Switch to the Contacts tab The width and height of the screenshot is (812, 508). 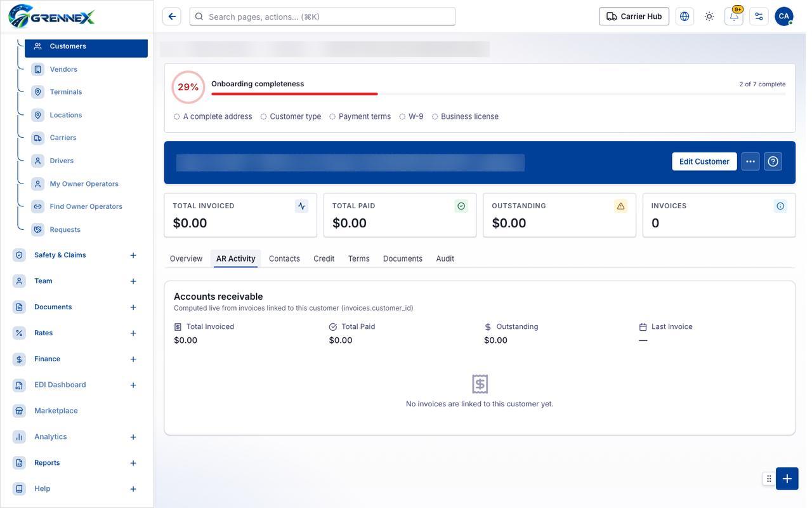pyautogui.click(x=284, y=258)
